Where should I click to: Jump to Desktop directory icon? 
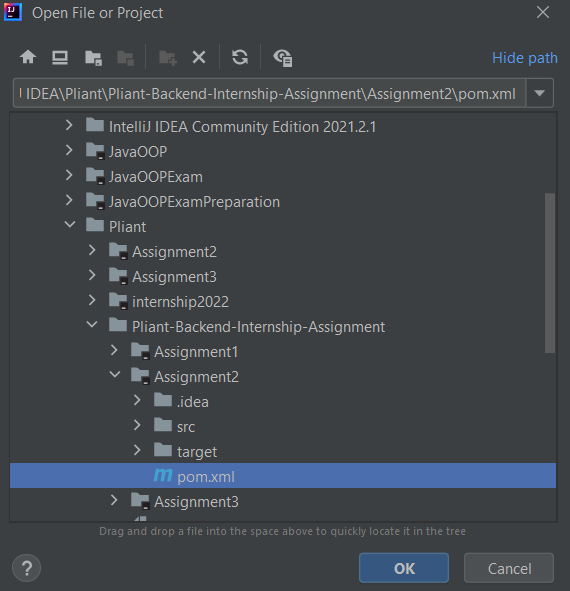pyautogui.click(x=60, y=58)
